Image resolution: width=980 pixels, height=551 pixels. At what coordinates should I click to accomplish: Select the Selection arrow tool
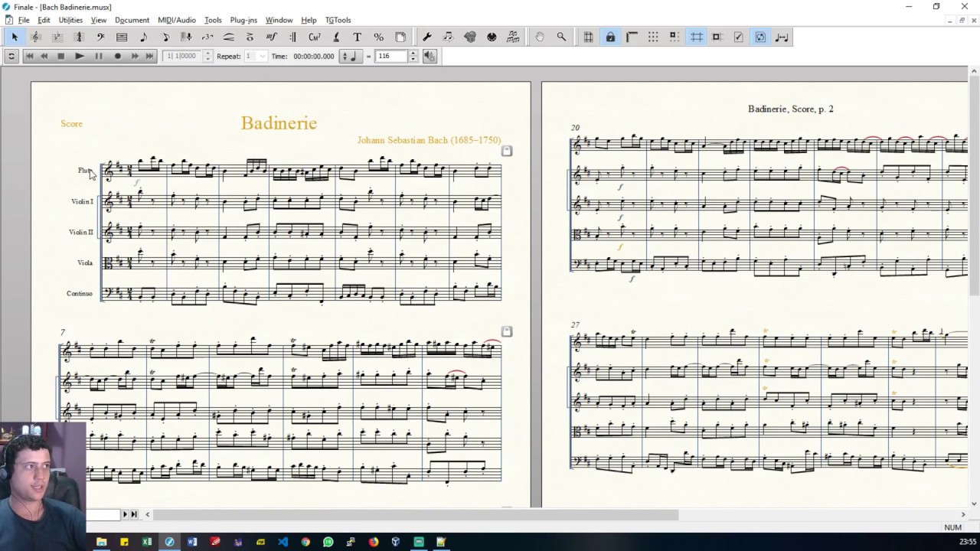[15, 37]
